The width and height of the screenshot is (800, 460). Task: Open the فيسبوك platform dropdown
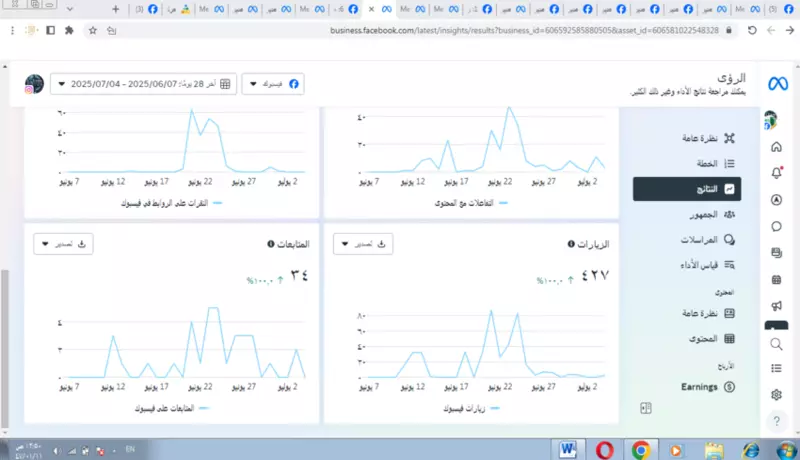coord(273,84)
